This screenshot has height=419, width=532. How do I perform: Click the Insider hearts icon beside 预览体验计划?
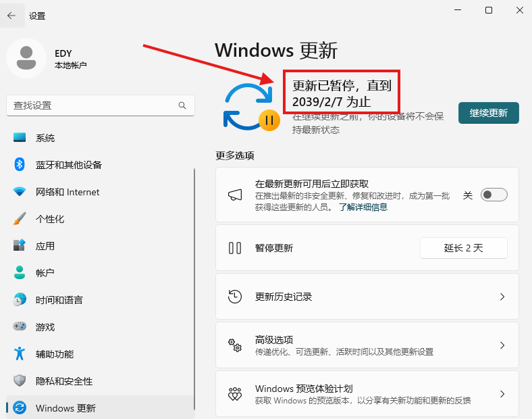[x=235, y=394]
